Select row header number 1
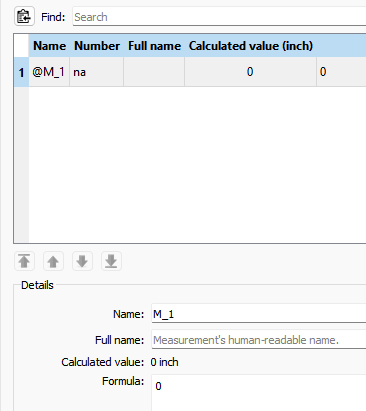The height and width of the screenshot is (411, 366). (x=21, y=72)
